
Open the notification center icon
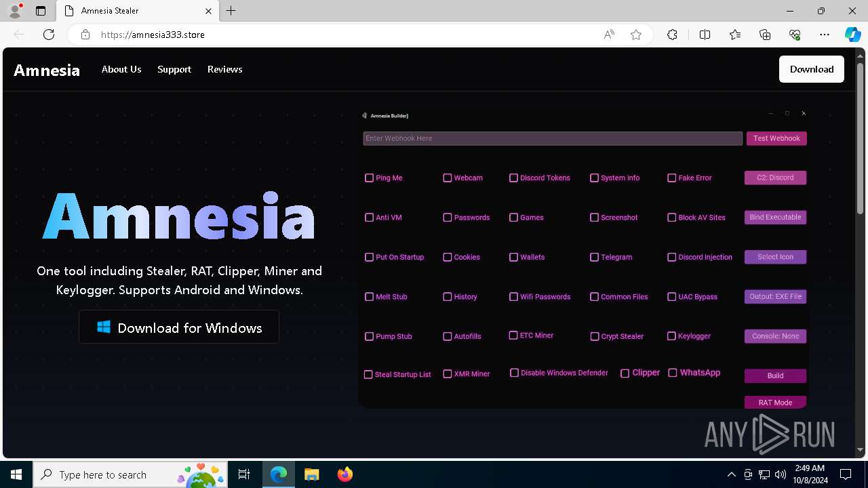click(846, 474)
